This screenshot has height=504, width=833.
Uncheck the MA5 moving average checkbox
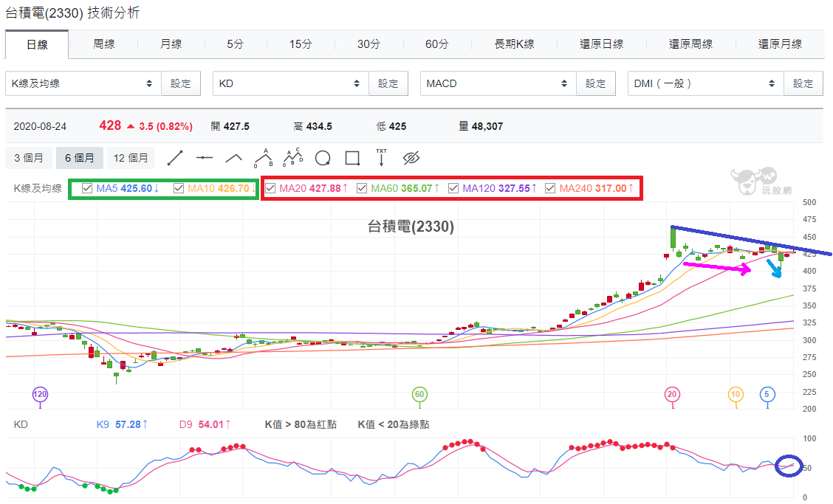pyautogui.click(x=88, y=188)
